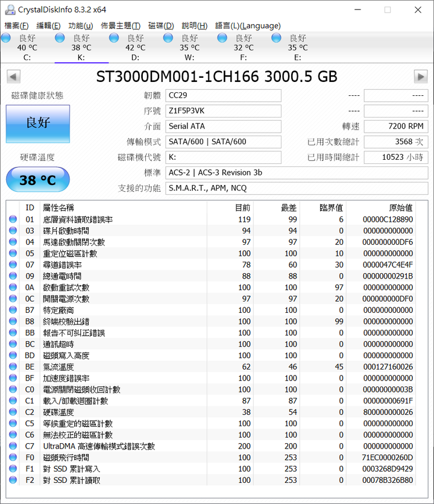Open the 磁碟(D) menu
This screenshot has height=504, width=434.
pos(161,25)
